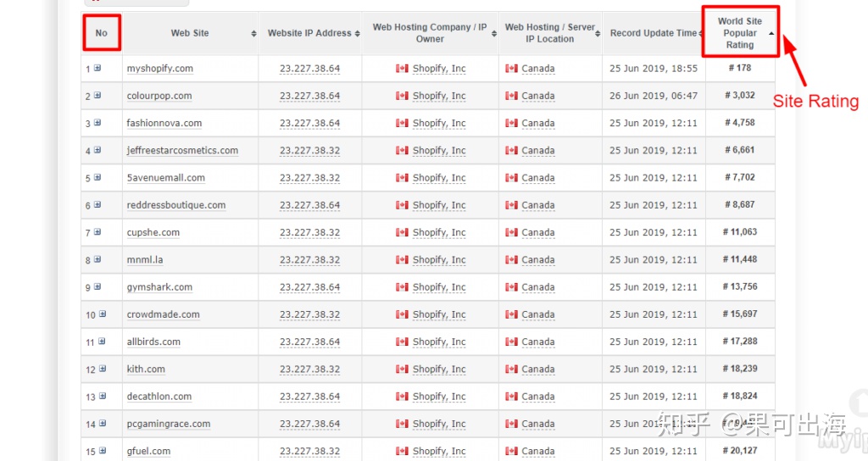This screenshot has height=461, width=868.
Task: Open myshopify.com link
Action: [160, 69]
